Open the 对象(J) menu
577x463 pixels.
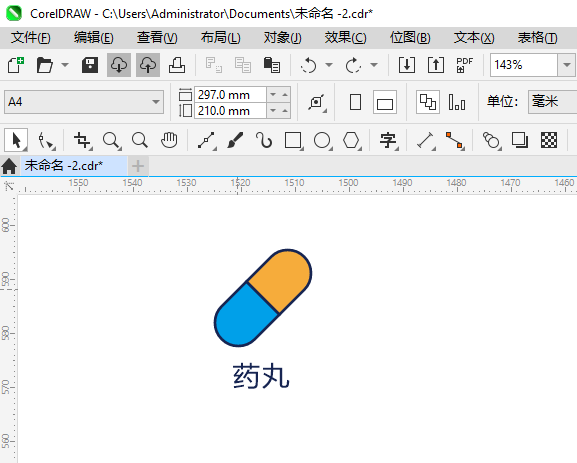coord(283,38)
